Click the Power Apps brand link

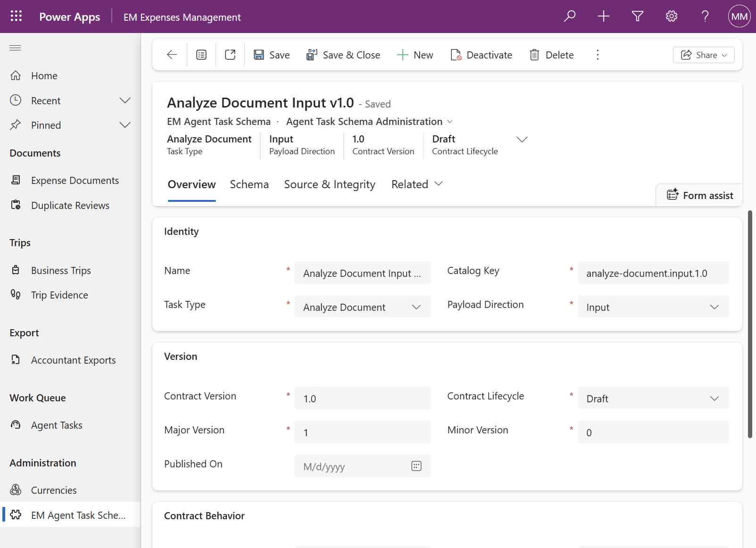(x=69, y=17)
